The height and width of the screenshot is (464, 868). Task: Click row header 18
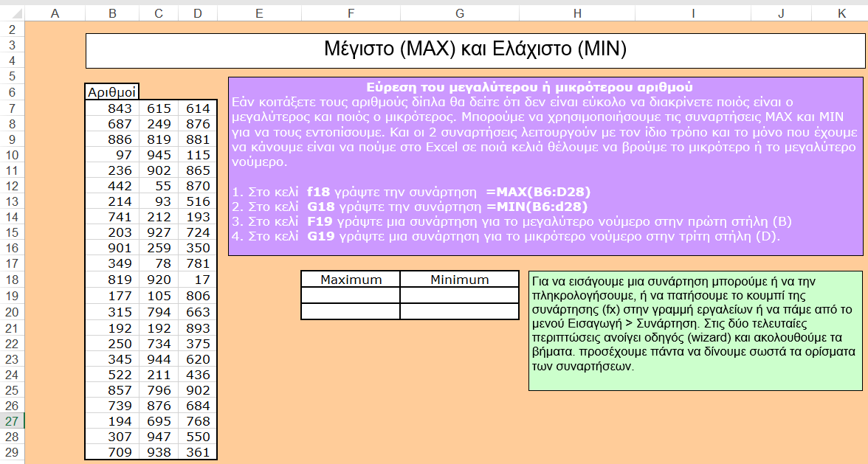coord(13,280)
